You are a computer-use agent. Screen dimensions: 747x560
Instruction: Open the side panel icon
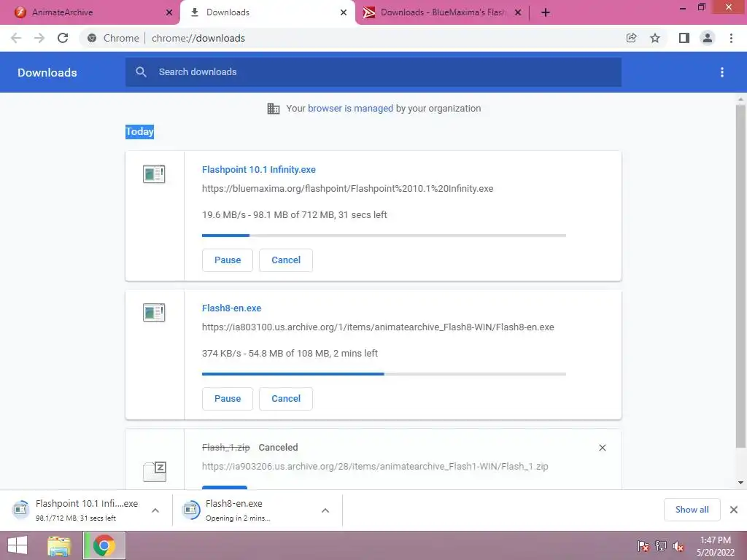coord(684,38)
